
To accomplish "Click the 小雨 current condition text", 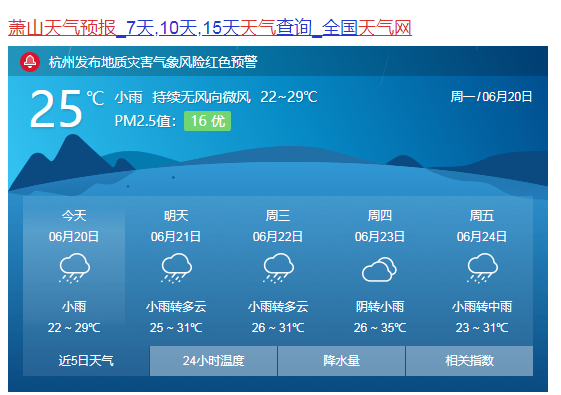I will (x=128, y=97).
